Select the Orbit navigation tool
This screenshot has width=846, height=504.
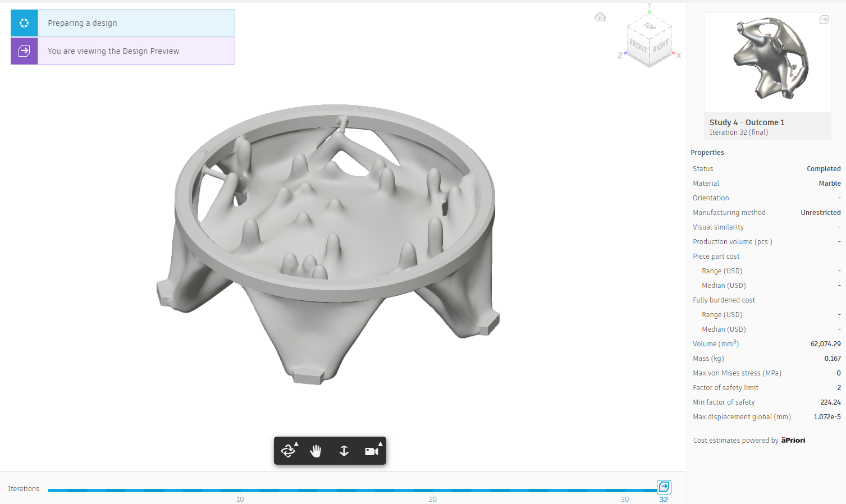tap(289, 451)
